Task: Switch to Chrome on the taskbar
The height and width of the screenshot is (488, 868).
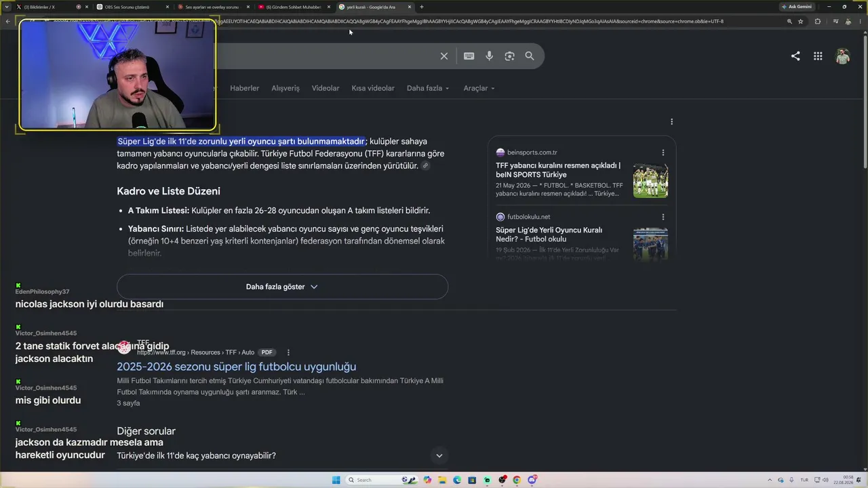Action: (517, 480)
